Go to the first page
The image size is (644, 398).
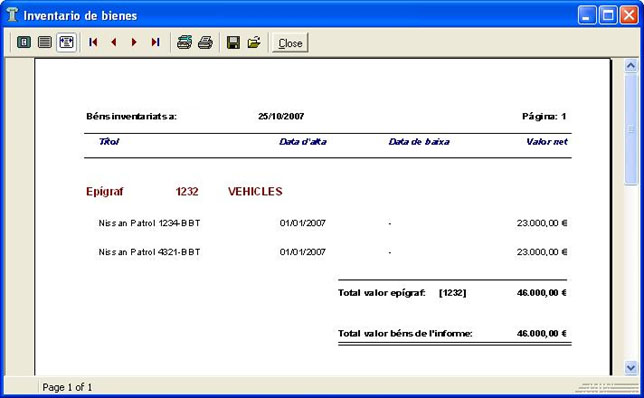tap(93, 42)
